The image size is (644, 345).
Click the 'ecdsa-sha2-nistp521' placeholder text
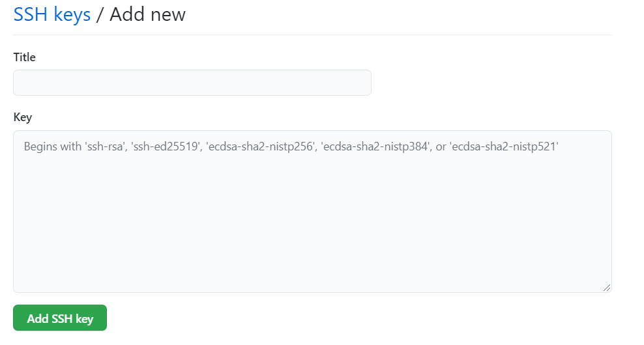504,146
